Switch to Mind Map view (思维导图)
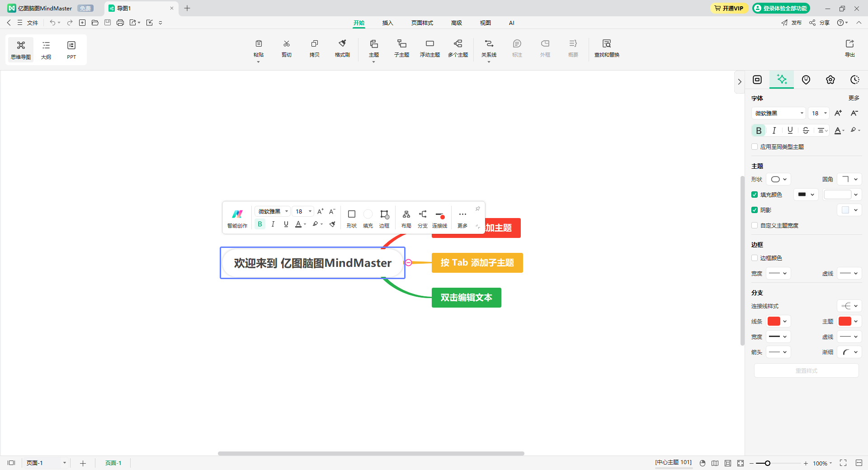 21,50
